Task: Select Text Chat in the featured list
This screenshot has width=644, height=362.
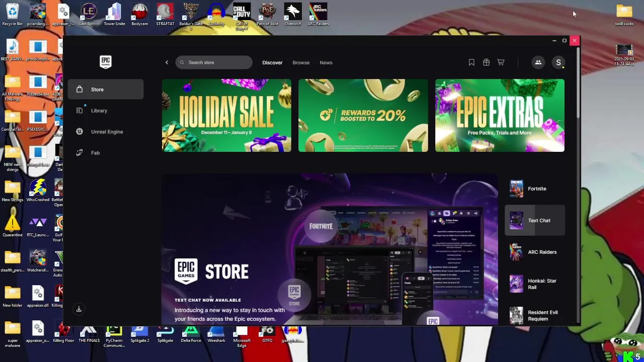Action: (535, 220)
